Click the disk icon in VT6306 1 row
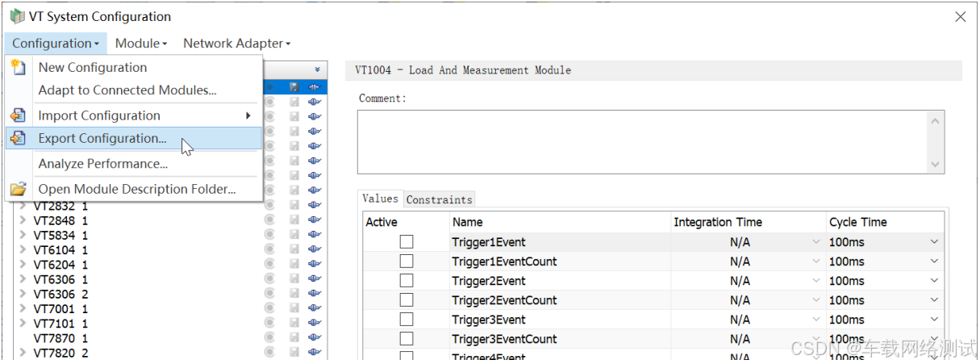 [x=294, y=279]
